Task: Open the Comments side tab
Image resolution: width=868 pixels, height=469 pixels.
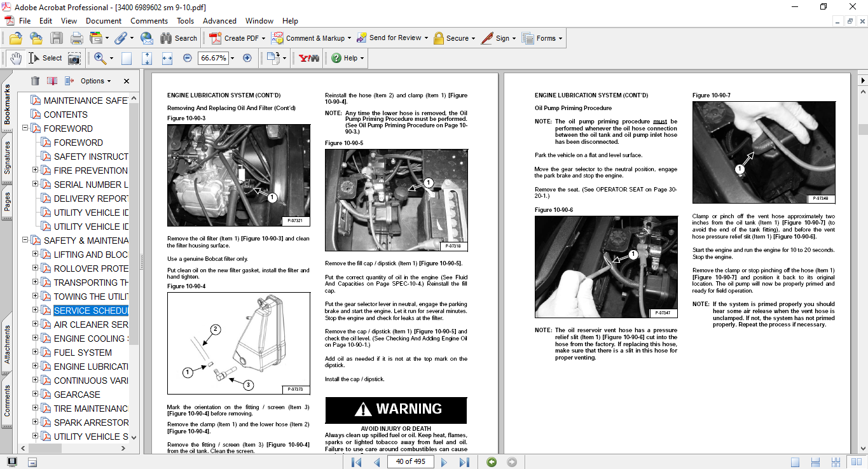Action: 7,400
